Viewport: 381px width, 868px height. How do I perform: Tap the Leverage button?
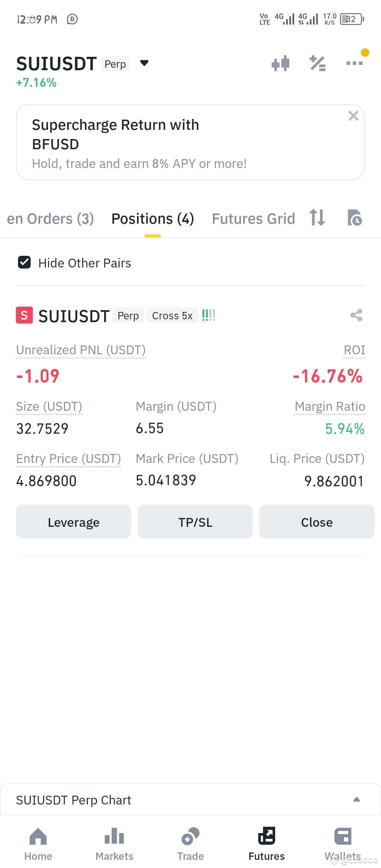coord(73,522)
